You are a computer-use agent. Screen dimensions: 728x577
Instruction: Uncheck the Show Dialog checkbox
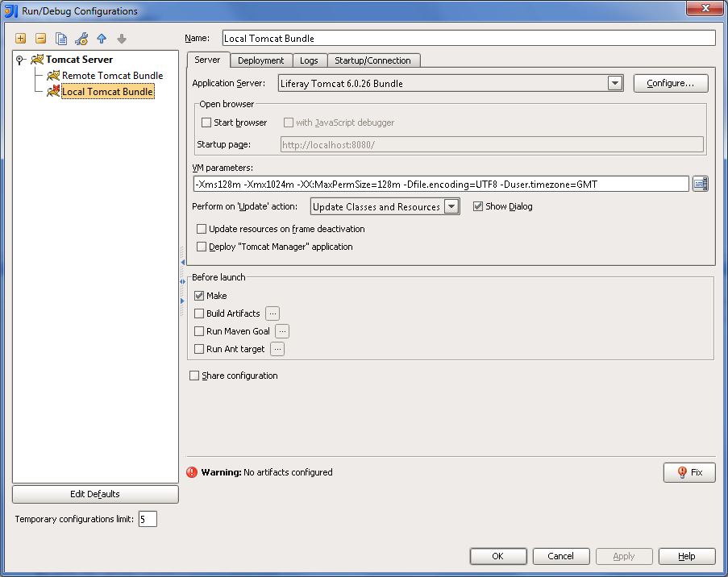point(478,206)
